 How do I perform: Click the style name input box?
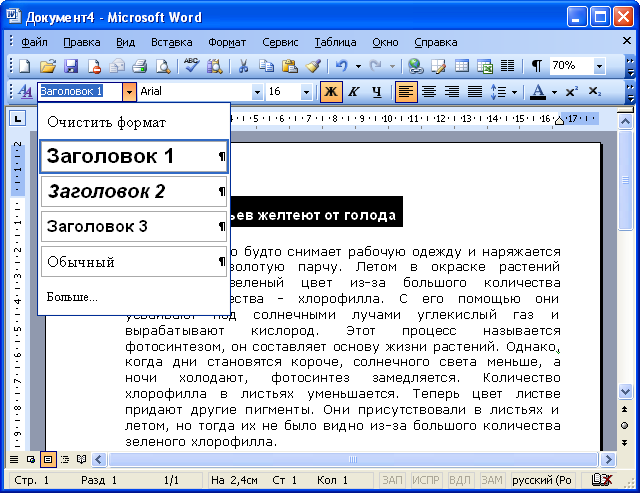point(80,91)
